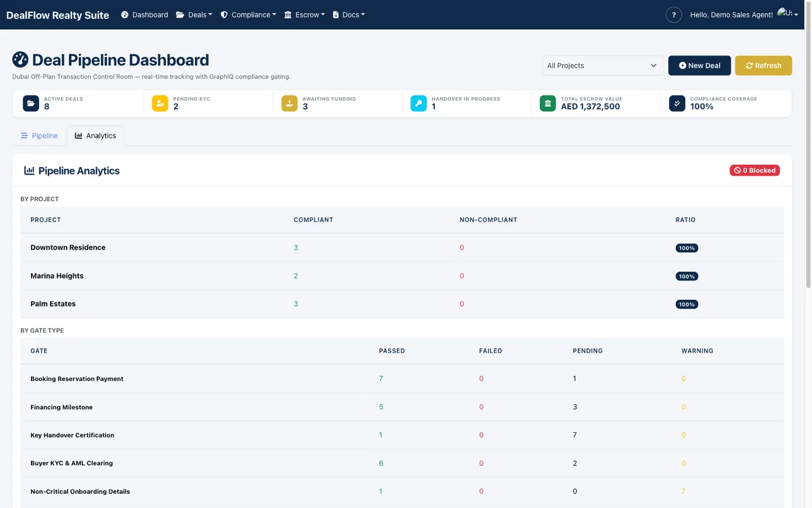Click the 100% ratio badge for Marina Heights

(687, 276)
